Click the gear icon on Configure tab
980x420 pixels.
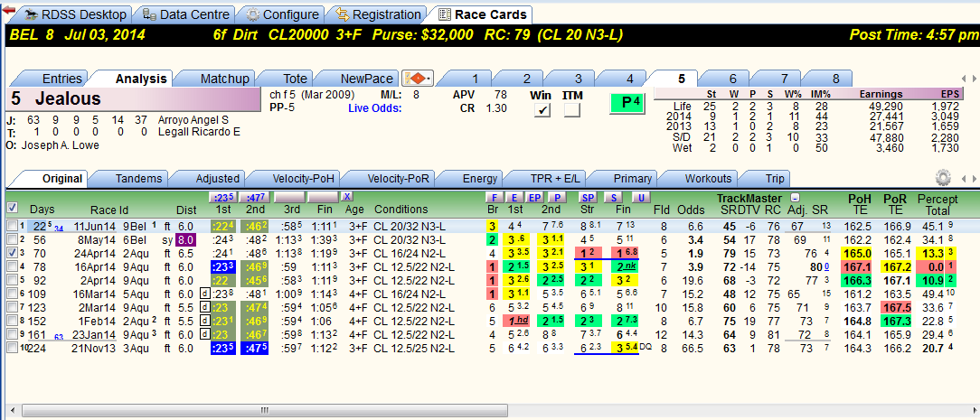(252, 14)
